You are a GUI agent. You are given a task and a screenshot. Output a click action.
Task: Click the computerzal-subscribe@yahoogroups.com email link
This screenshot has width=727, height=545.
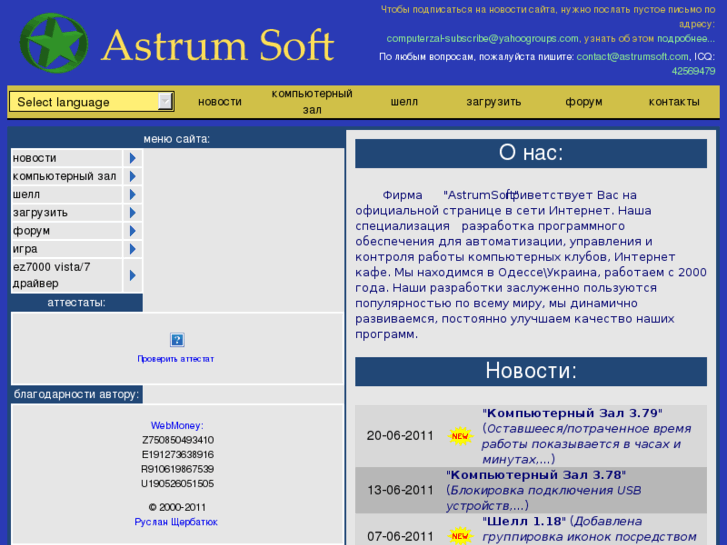click(x=482, y=38)
